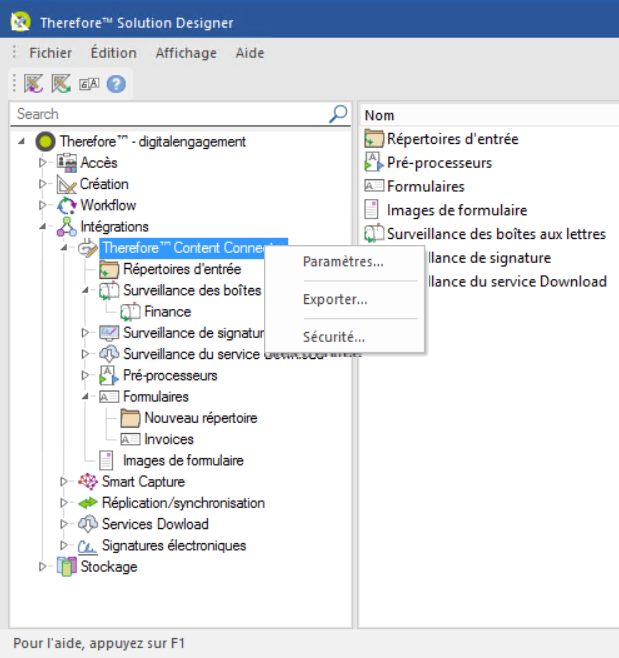Viewport: 619px width, 658px height.
Task: Select Réplication/synchronisation tree item
Action: click(183, 503)
